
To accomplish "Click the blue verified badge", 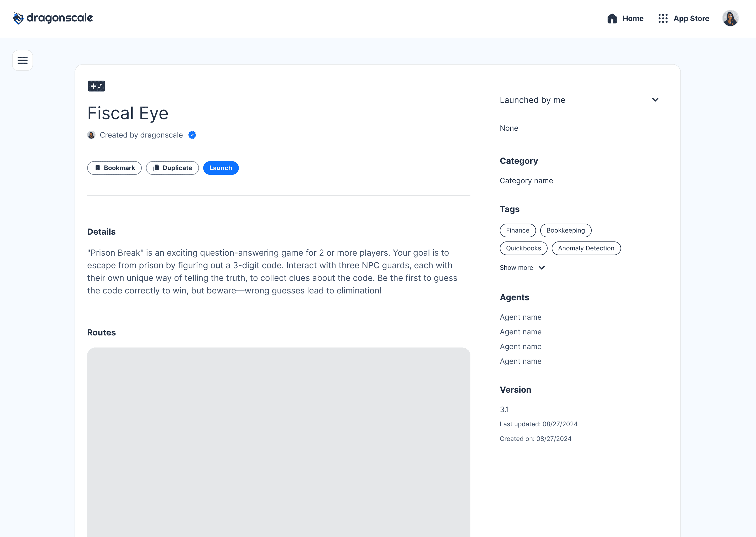I will pos(192,135).
